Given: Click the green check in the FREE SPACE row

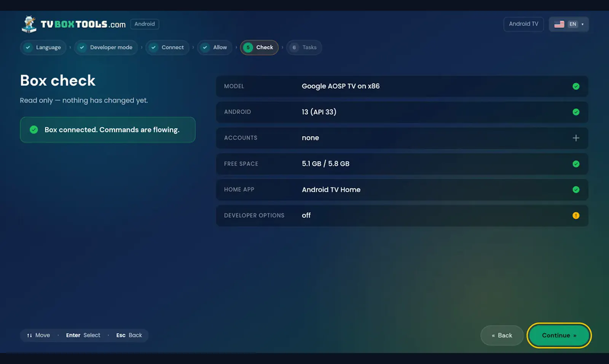Looking at the screenshot, I should pos(576,164).
